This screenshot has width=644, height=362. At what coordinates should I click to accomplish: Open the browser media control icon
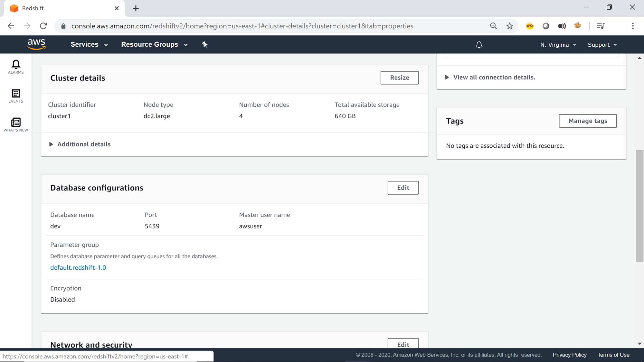[601, 26]
